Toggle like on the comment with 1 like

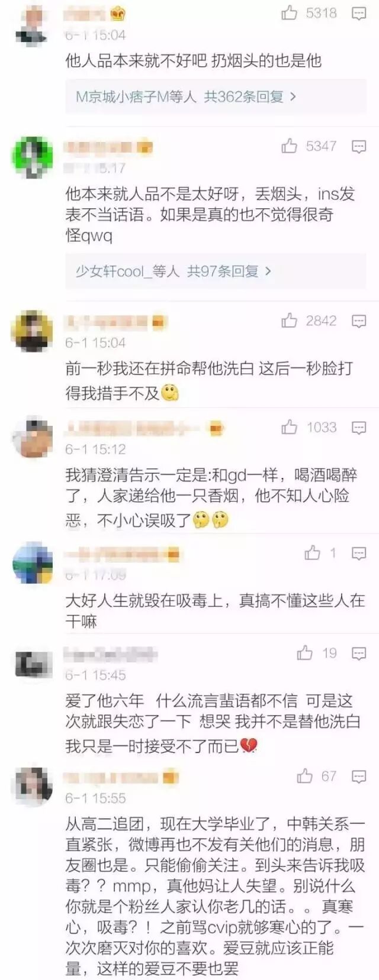point(312,552)
